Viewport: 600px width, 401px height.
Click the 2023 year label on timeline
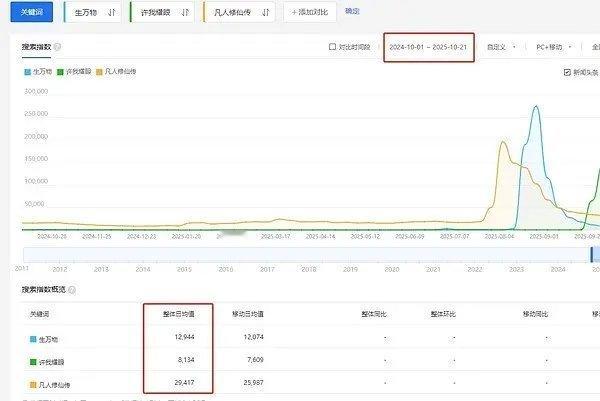[516, 269]
